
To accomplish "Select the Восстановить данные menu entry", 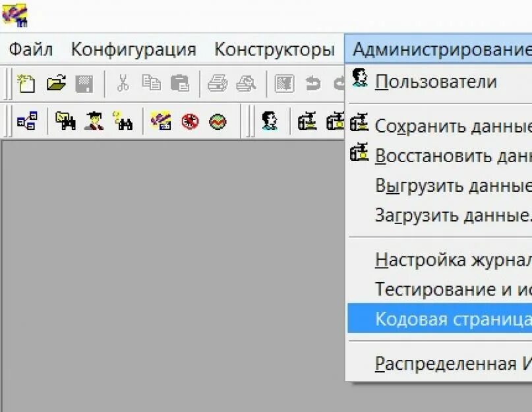I will click(x=440, y=156).
